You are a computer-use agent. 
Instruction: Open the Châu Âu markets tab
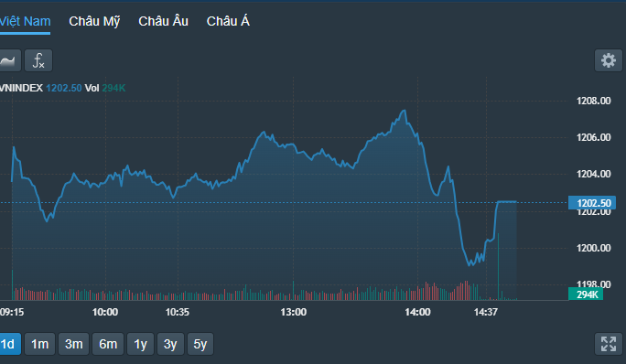tap(163, 21)
